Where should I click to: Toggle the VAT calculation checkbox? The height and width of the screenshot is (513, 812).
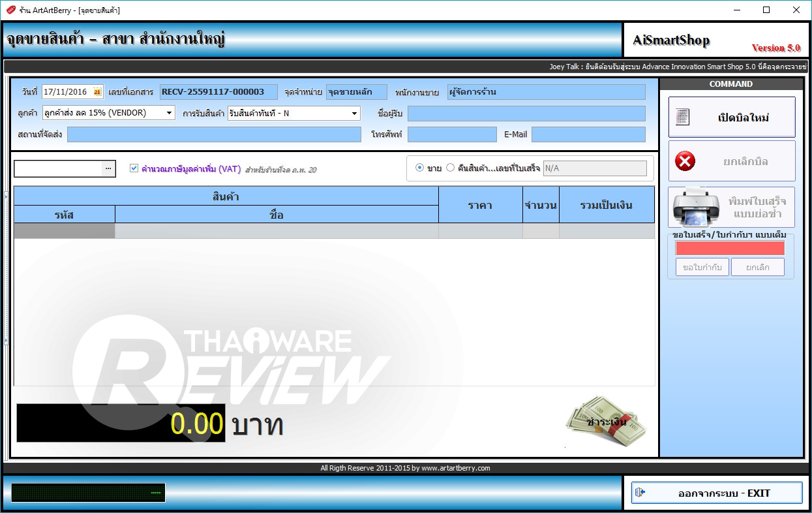coord(134,168)
